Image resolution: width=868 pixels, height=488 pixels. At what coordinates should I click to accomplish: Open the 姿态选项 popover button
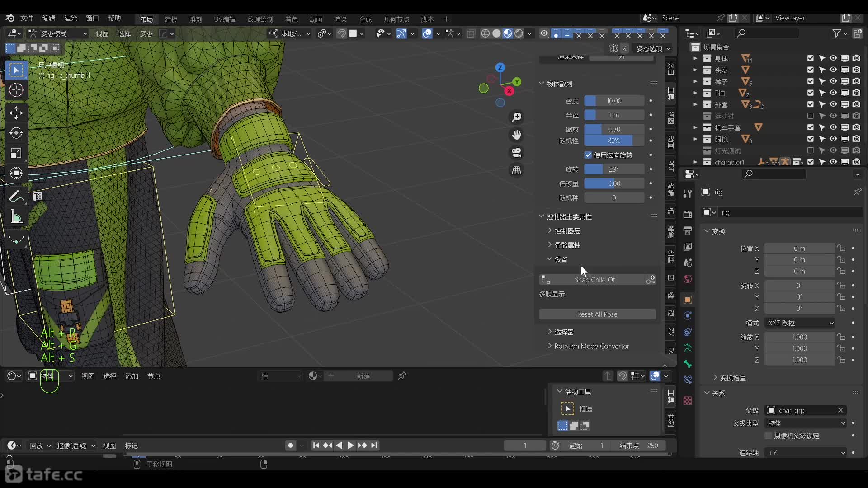[653, 48]
